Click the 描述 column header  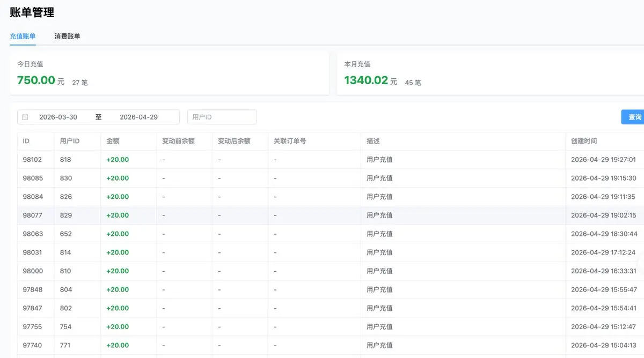coord(373,141)
